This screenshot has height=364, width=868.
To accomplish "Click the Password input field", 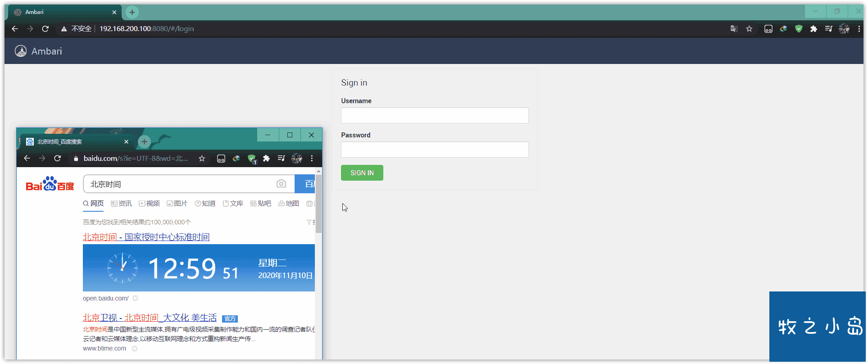I will pyautogui.click(x=435, y=150).
